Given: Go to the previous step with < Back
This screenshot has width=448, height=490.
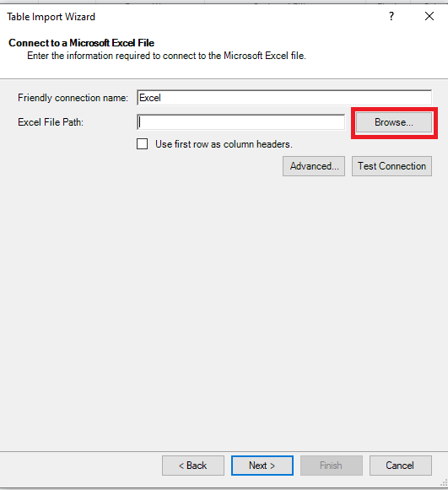Looking at the screenshot, I should coord(193,466).
